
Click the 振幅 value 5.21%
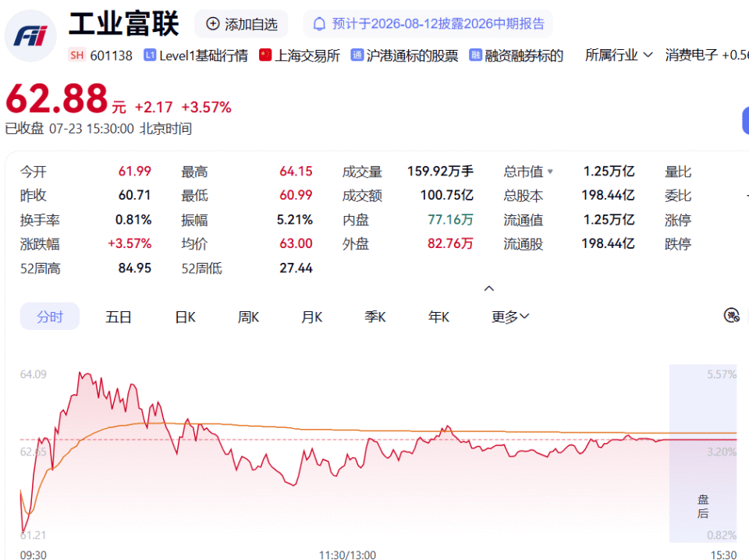point(295,220)
